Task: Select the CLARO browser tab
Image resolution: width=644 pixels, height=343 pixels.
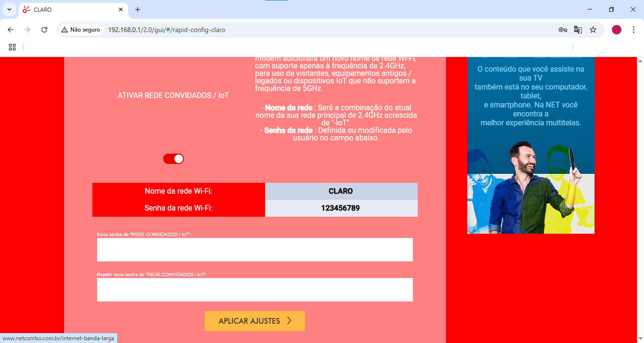Action: pyautogui.click(x=73, y=9)
